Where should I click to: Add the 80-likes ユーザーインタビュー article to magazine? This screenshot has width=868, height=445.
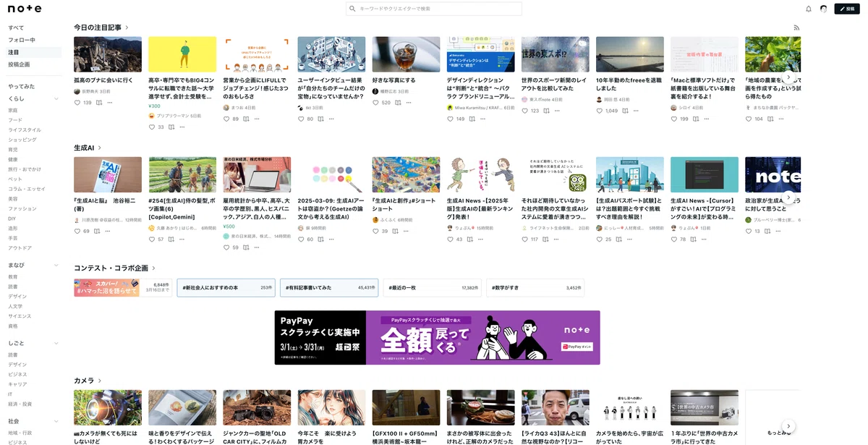click(x=320, y=119)
